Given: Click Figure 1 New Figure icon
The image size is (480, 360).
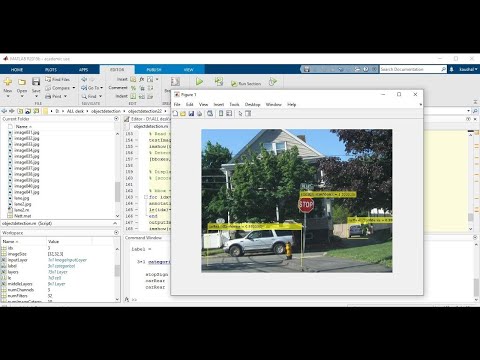Looking at the screenshot, I should pyautogui.click(x=175, y=114).
